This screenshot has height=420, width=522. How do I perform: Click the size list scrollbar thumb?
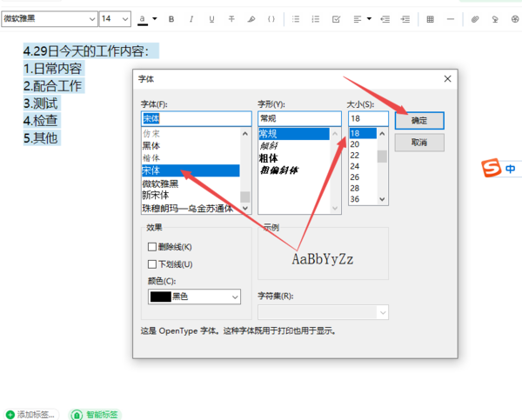382,157
